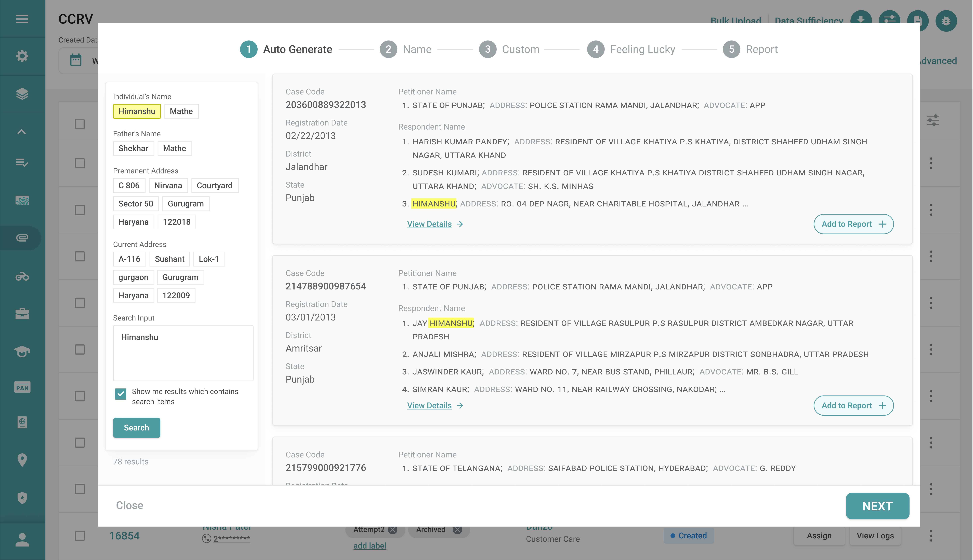Toggle the 'Sushant' current address chip
Image resolution: width=973 pixels, height=560 pixels.
coord(170,259)
